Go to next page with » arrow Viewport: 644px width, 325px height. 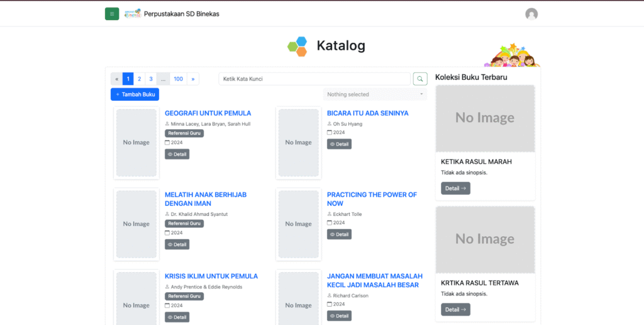(193, 79)
